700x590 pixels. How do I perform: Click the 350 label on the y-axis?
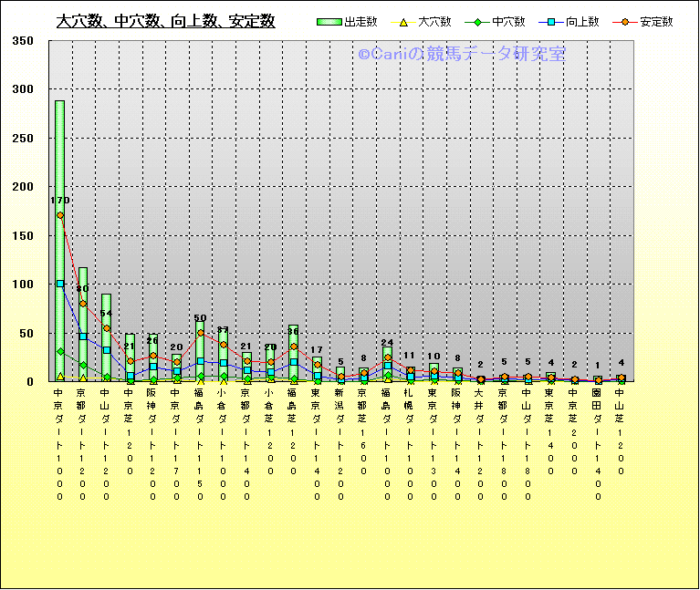(x=23, y=41)
